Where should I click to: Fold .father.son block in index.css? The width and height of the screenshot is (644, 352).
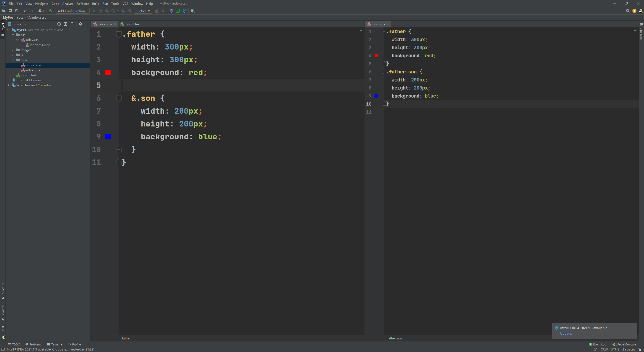point(384,72)
